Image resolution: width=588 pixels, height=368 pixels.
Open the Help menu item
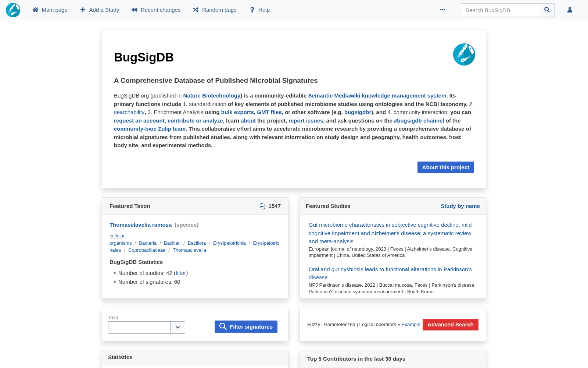pyautogui.click(x=259, y=10)
